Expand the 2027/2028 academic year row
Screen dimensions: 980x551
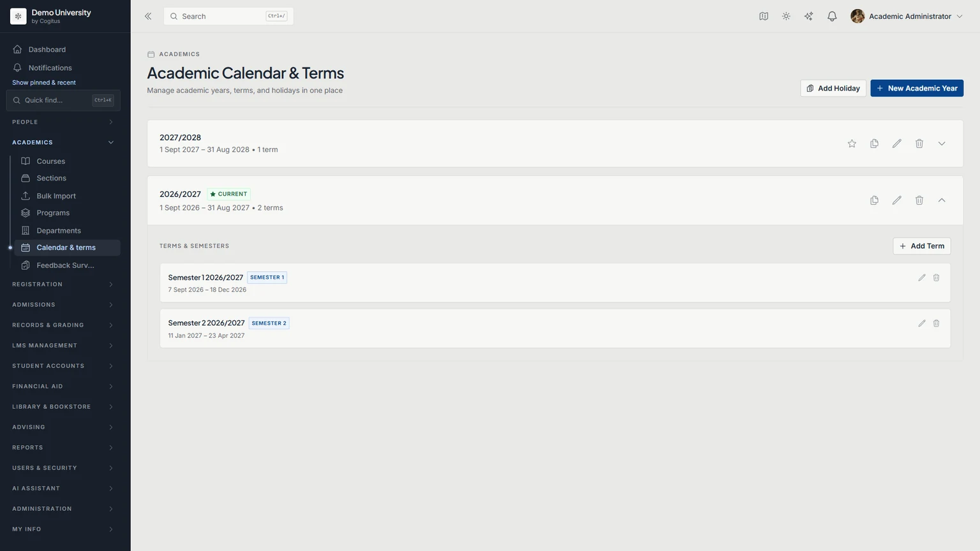pos(942,143)
